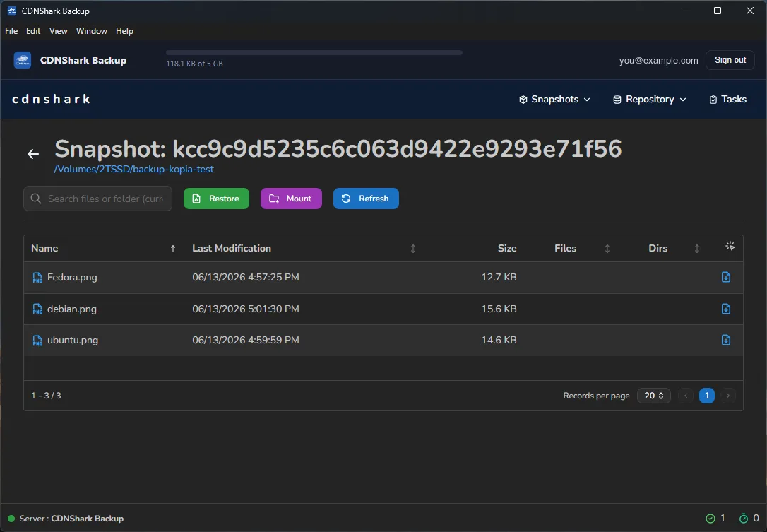Click the date 06/13/2026 5:01:30 PM
Image resolution: width=767 pixels, height=532 pixels.
[x=246, y=309]
